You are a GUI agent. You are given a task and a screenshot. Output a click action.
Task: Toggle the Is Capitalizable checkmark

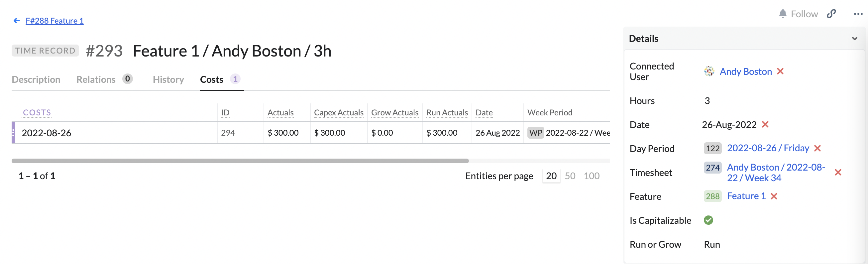click(709, 220)
